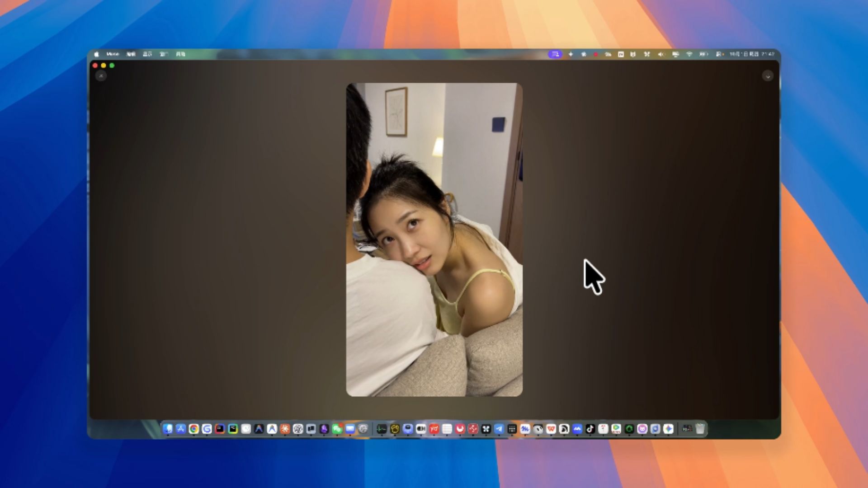Open the Trash in the Dock
868x488 pixels.
700,429
